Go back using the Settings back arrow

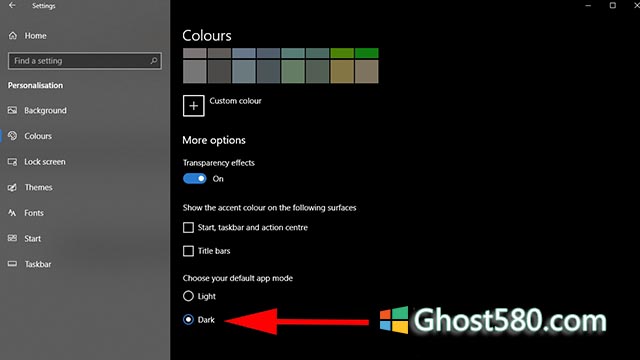coord(12,5)
